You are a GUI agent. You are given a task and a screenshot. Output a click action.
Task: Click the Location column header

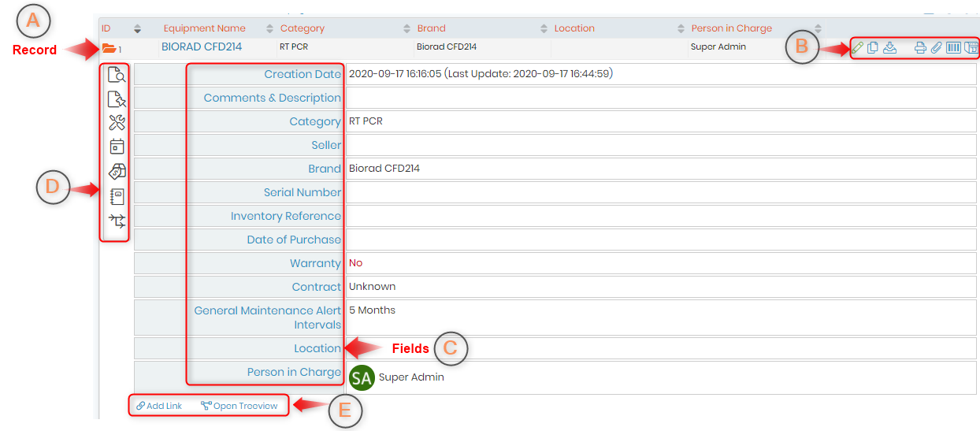(574, 28)
